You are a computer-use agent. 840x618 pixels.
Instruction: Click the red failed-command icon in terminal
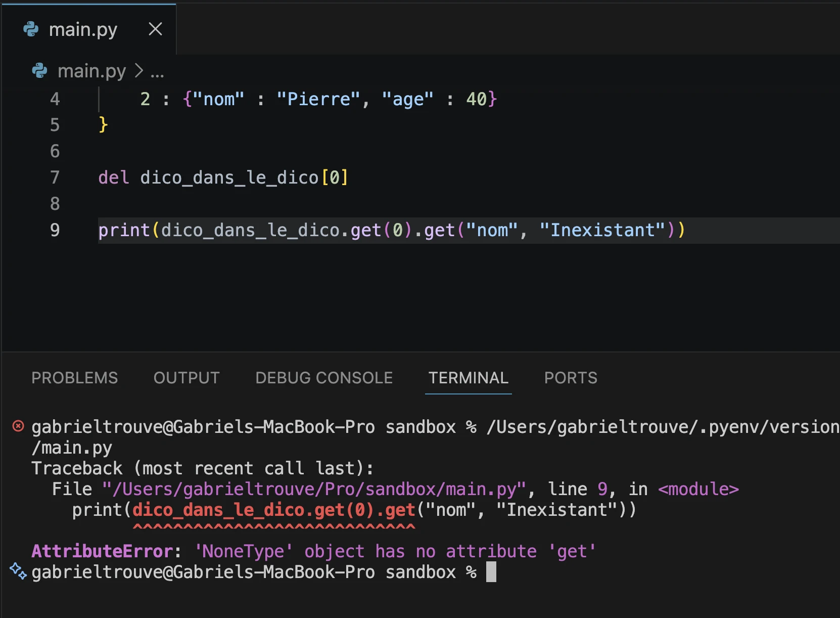point(18,426)
